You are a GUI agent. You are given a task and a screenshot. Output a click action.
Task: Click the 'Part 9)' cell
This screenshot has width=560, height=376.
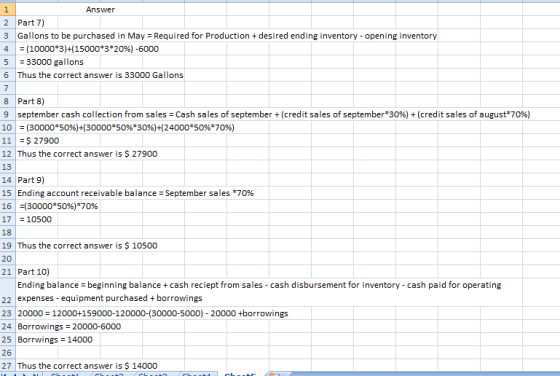click(x=31, y=180)
